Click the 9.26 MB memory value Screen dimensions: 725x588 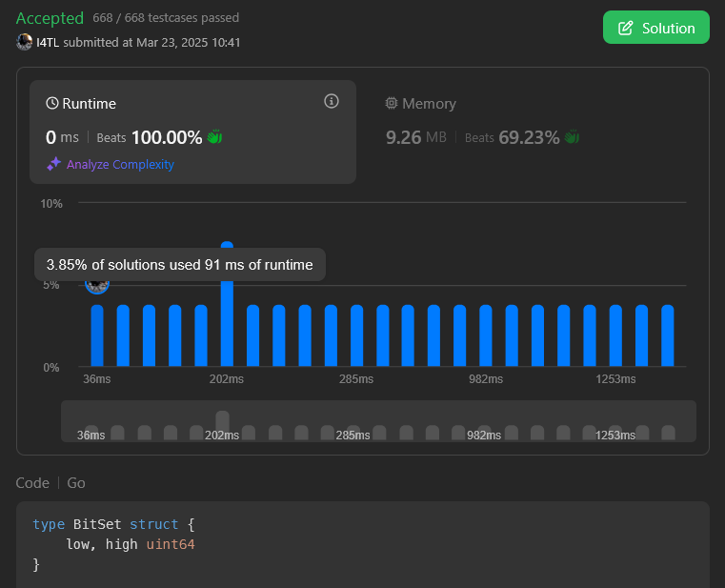point(416,137)
